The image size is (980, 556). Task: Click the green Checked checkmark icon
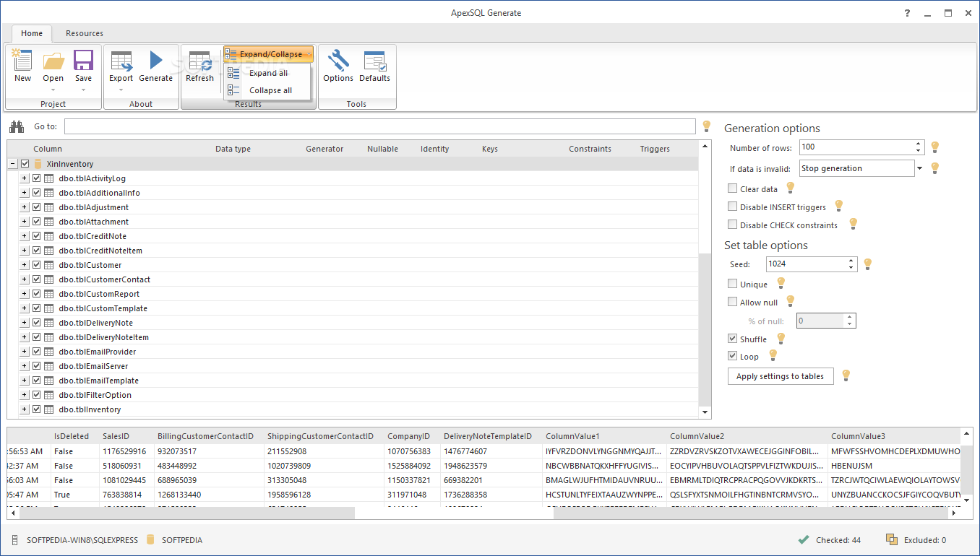803,540
